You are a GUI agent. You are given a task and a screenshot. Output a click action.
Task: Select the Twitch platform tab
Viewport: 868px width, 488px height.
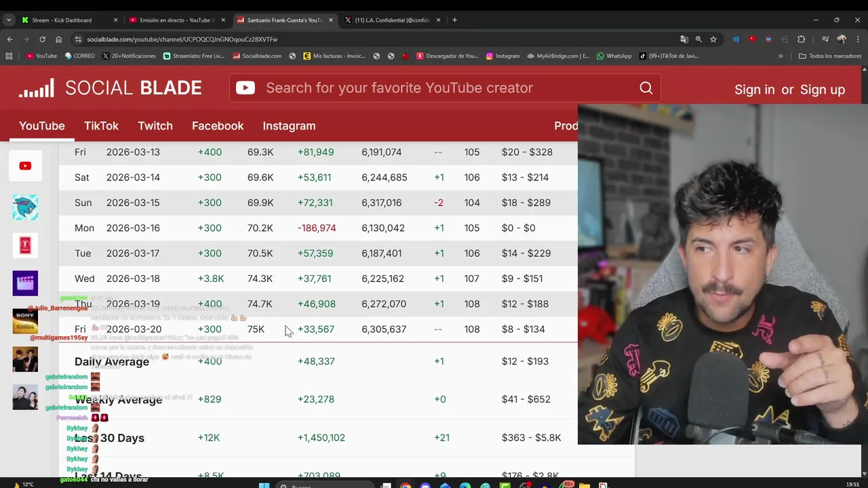(x=155, y=126)
